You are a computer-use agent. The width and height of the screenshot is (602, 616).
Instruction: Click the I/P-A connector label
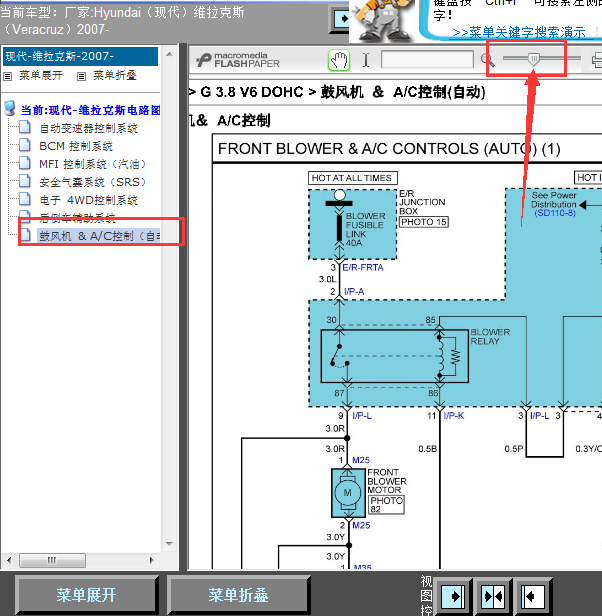click(x=354, y=292)
